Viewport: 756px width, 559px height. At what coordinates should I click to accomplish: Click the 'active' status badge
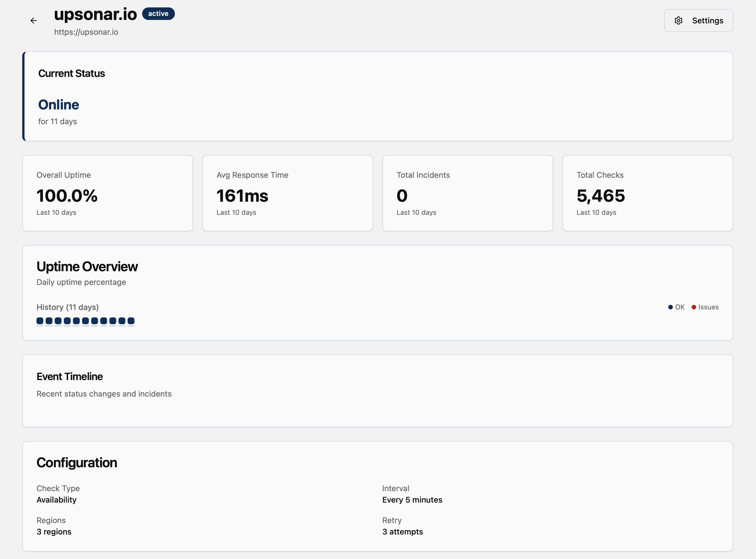click(158, 14)
